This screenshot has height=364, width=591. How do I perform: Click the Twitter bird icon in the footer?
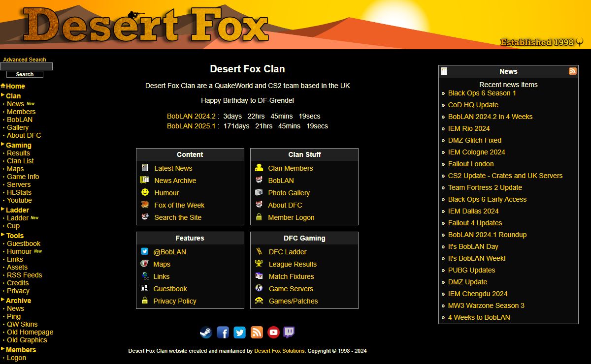pos(240,333)
